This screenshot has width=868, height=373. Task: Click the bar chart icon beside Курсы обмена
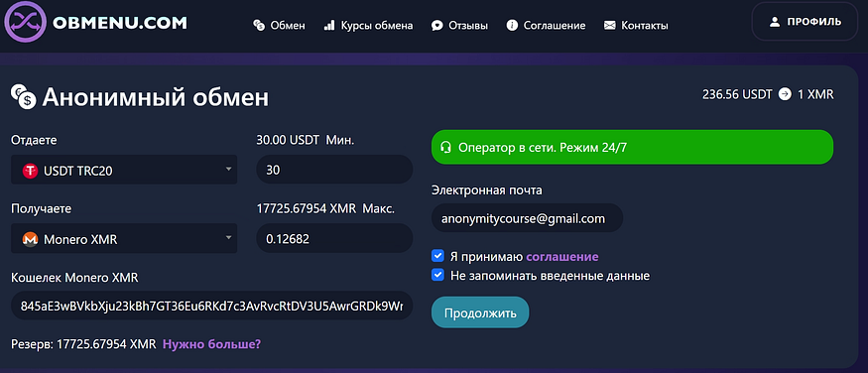click(329, 25)
